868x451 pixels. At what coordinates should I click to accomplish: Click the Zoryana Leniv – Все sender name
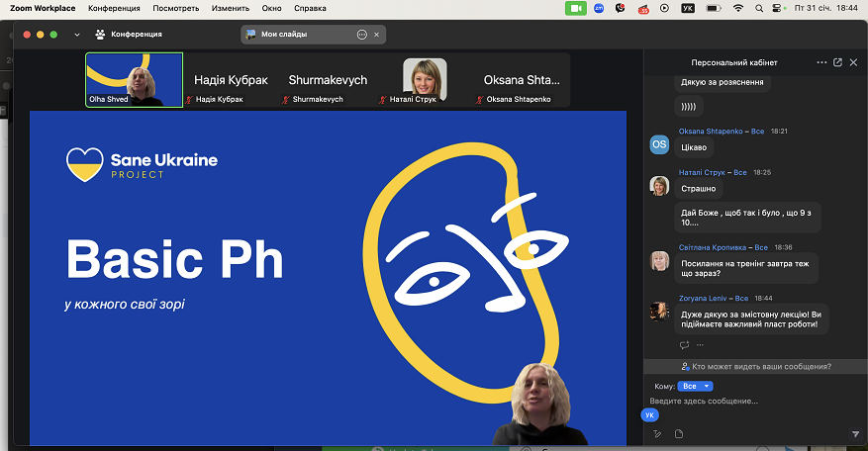[714, 299]
